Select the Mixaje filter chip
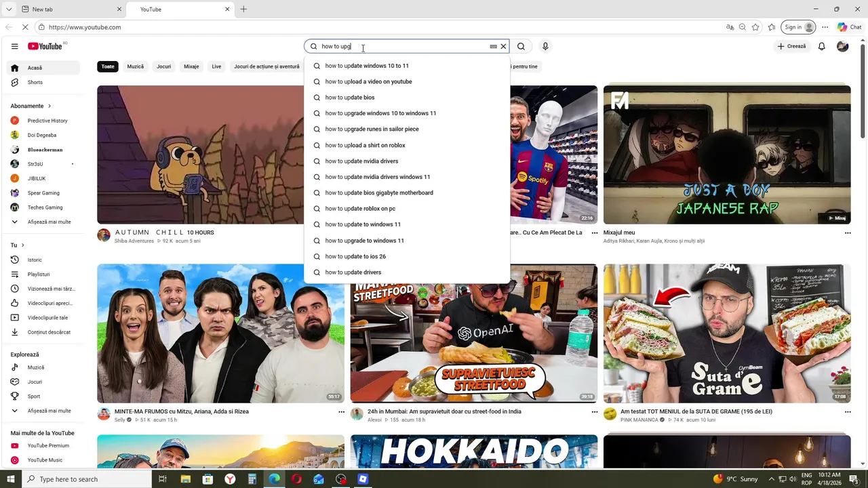The height and width of the screenshot is (488, 868). 191,66
